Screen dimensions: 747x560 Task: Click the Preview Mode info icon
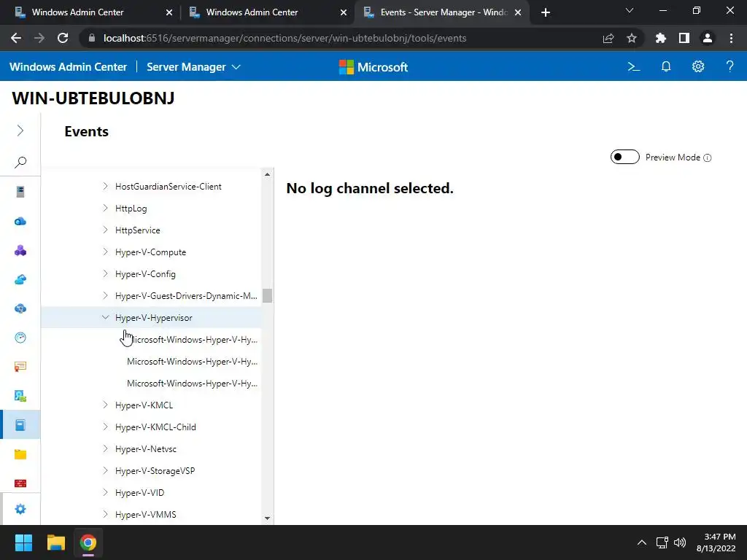708,157
